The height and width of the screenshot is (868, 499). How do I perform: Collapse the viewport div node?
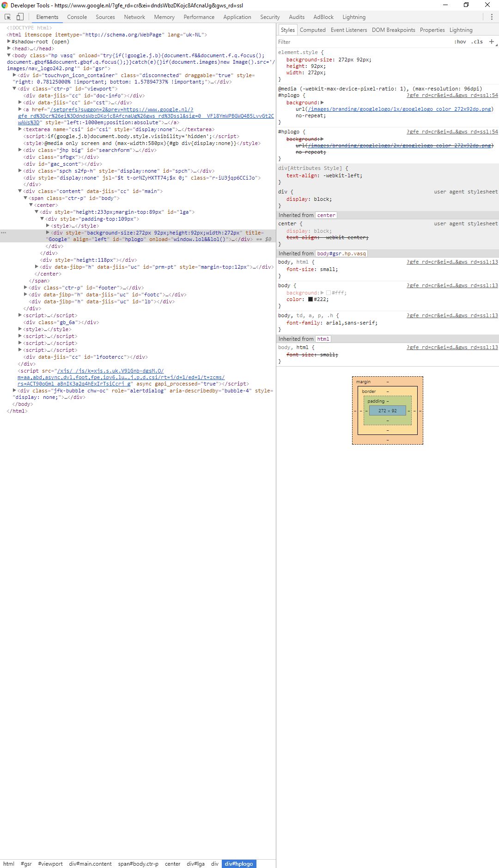(14, 89)
